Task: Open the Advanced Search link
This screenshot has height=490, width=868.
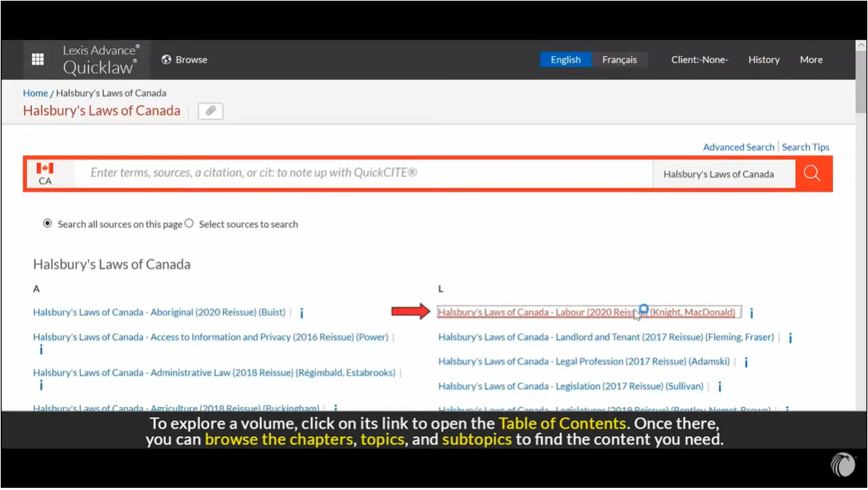Action: [x=738, y=147]
